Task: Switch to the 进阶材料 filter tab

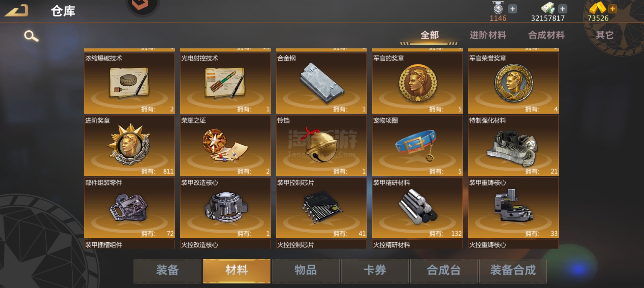Action: [x=488, y=35]
